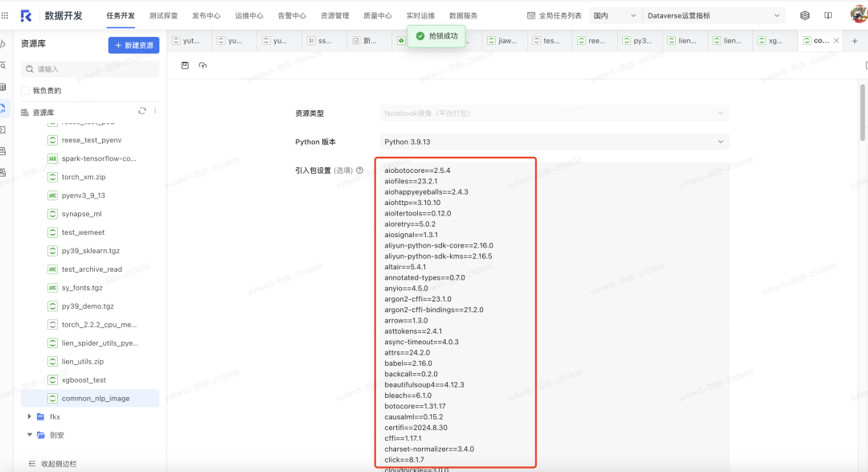Screen dimensions: 868x472
Task: Open the search icon in left rail
Action: 2,66
